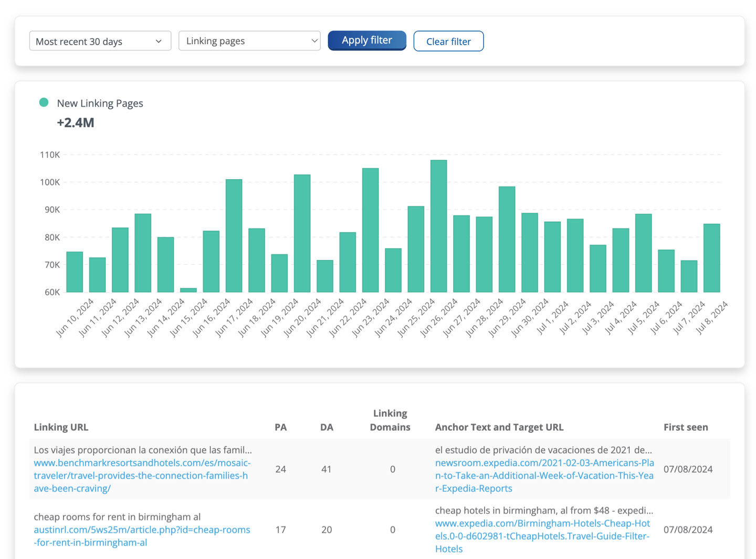This screenshot has height=559, width=756.
Task: Click 'cheap rooms for rent in birmingham al' title
Action: point(117,517)
